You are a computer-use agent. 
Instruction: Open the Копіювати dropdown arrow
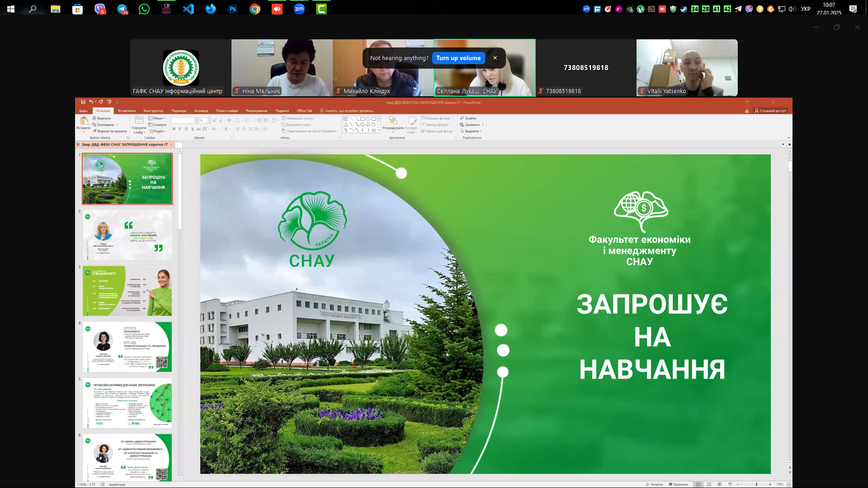coord(117,125)
